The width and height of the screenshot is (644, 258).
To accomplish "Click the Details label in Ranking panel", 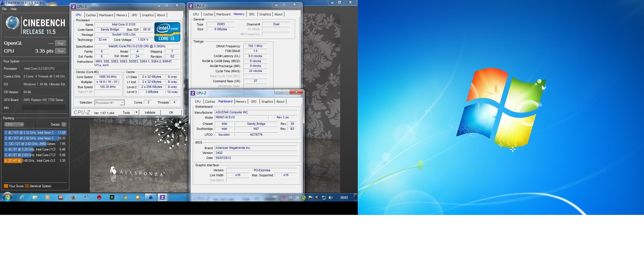I will click(55, 125).
